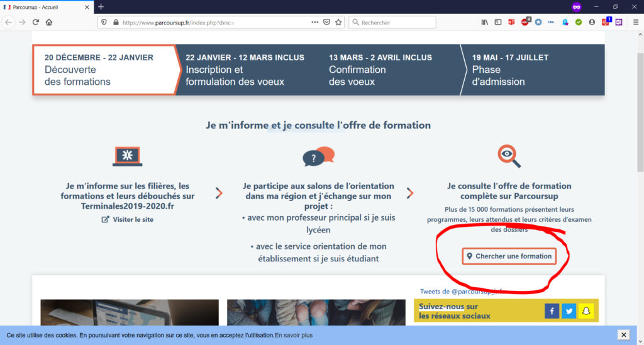Viewport: 644px width, 345px height.
Task: Click the blue star extension icon
Action: (538, 22)
